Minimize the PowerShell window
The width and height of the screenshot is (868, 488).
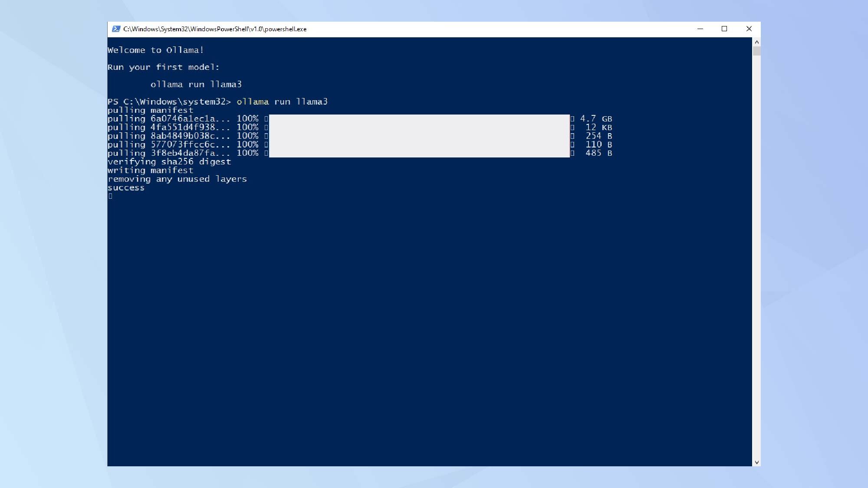(700, 29)
